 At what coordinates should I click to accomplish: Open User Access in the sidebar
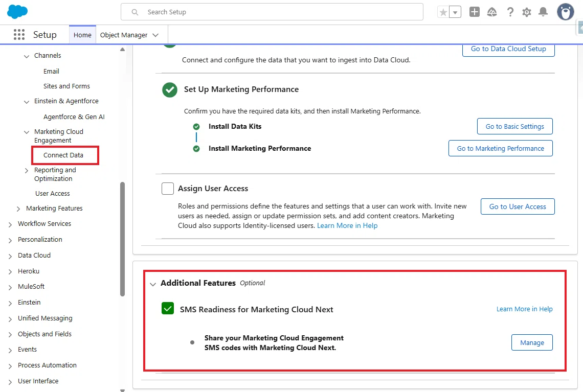53,193
